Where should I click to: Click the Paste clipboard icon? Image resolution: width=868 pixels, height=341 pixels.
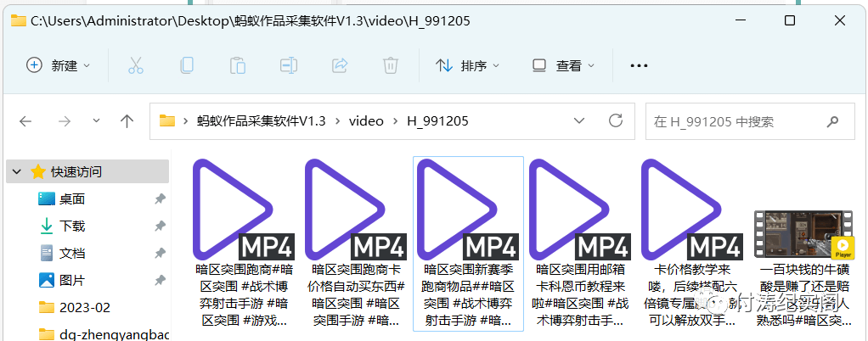[x=238, y=65]
